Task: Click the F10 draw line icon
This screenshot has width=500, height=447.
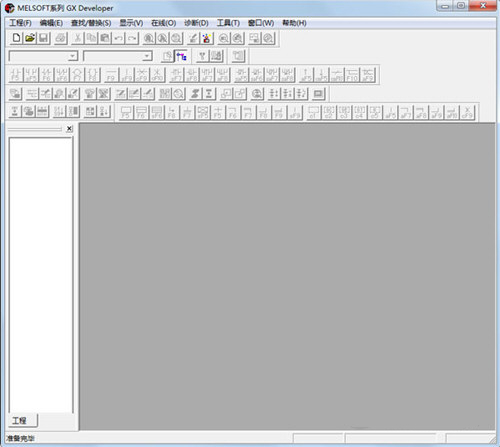Action: pyautogui.click(x=352, y=75)
